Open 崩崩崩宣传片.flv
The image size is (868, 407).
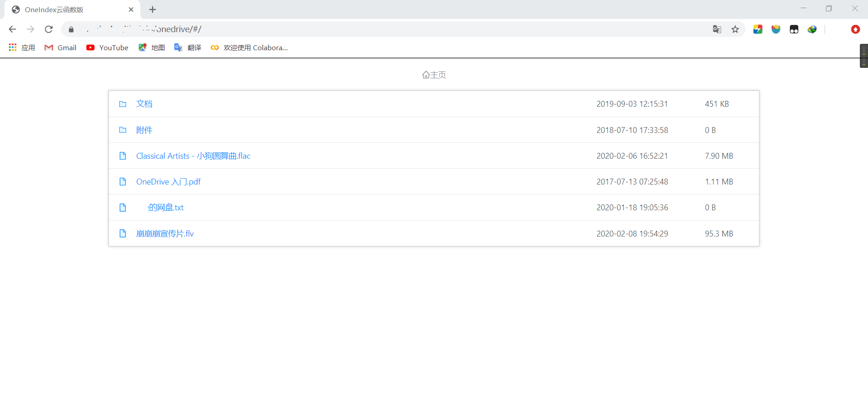pyautogui.click(x=165, y=233)
